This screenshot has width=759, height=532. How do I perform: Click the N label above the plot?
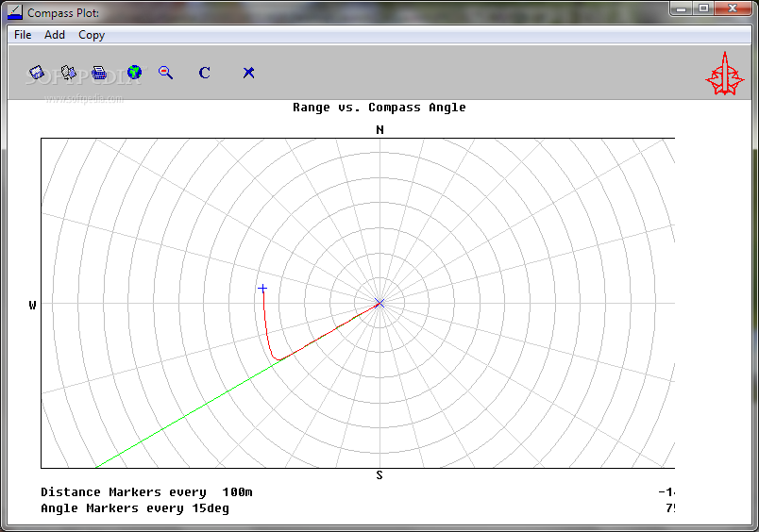pos(379,129)
